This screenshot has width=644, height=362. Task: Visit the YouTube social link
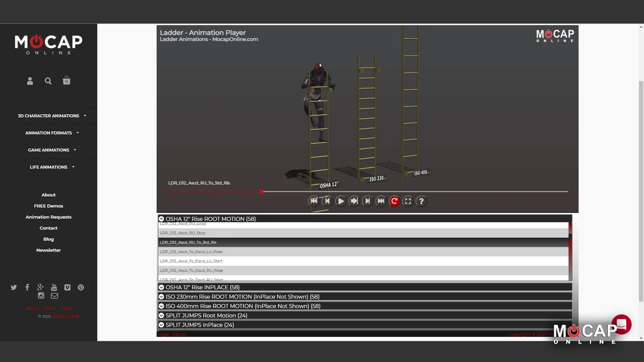pyautogui.click(x=54, y=288)
